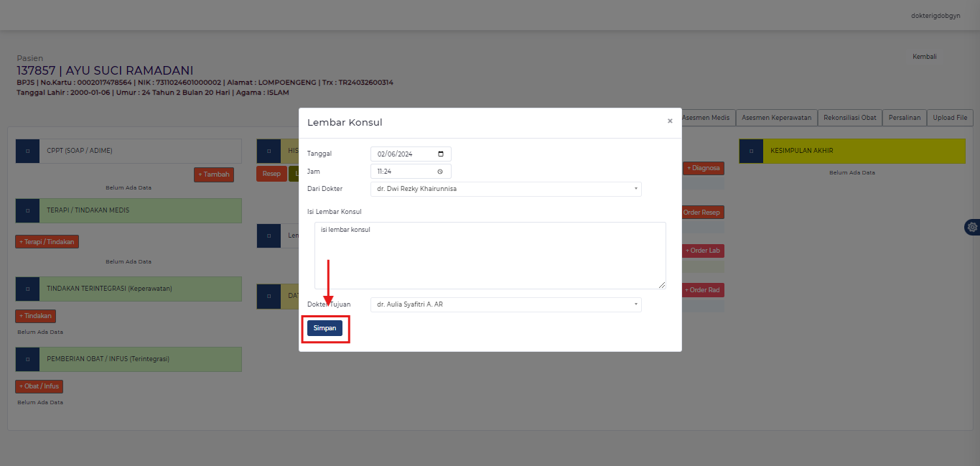
Task: Go to the Upload File tab
Action: (950, 118)
